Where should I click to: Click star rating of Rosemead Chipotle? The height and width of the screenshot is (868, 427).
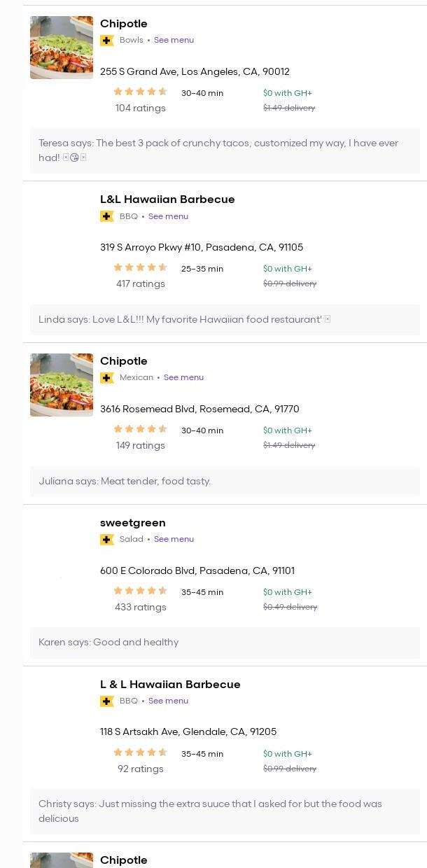(x=140, y=429)
